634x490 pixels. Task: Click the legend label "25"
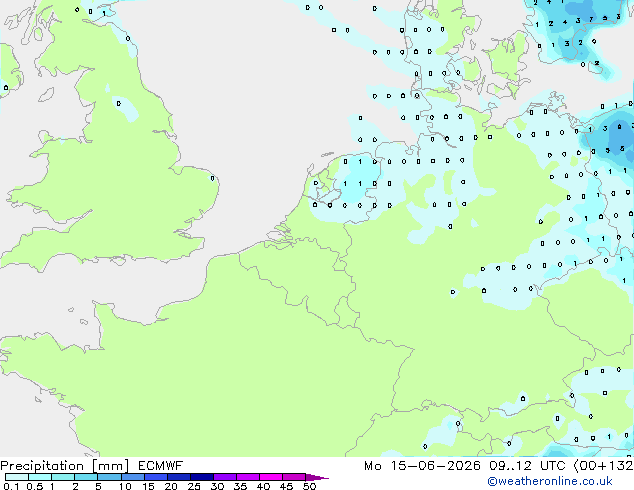[x=194, y=486]
